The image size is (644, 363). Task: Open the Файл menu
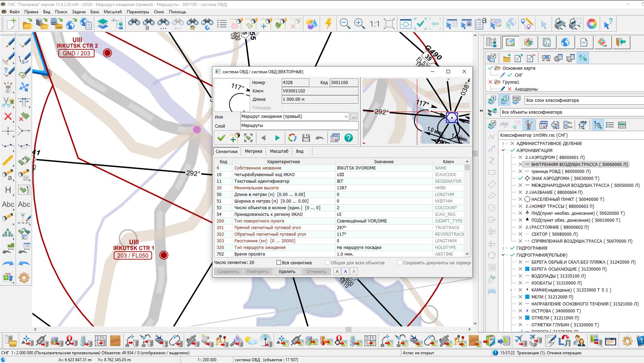coord(14,12)
